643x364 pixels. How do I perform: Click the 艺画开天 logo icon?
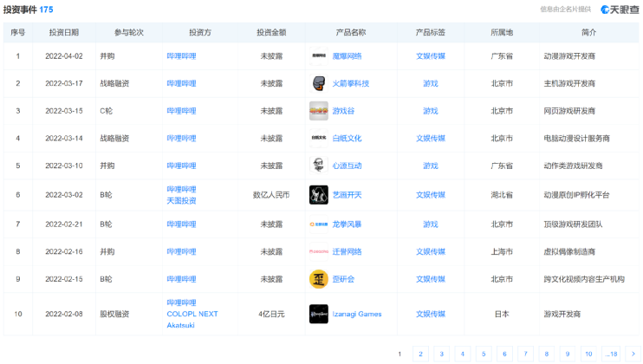pyautogui.click(x=318, y=195)
